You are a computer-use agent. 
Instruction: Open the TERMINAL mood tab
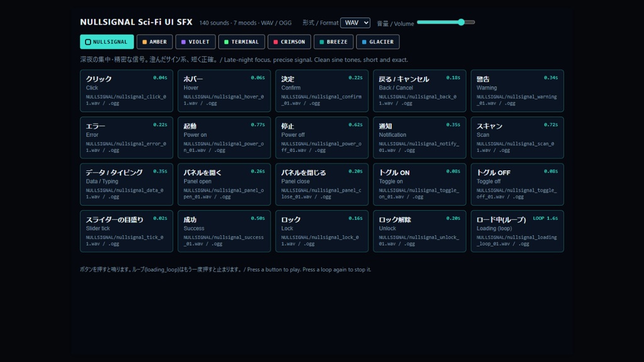(241, 42)
